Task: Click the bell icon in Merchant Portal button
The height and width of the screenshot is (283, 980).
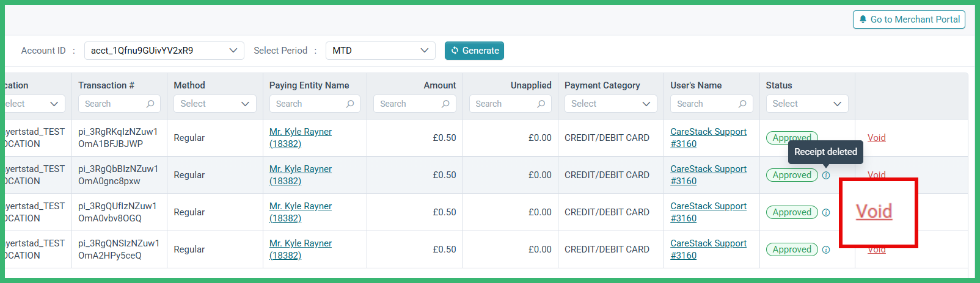Action: coord(863,20)
